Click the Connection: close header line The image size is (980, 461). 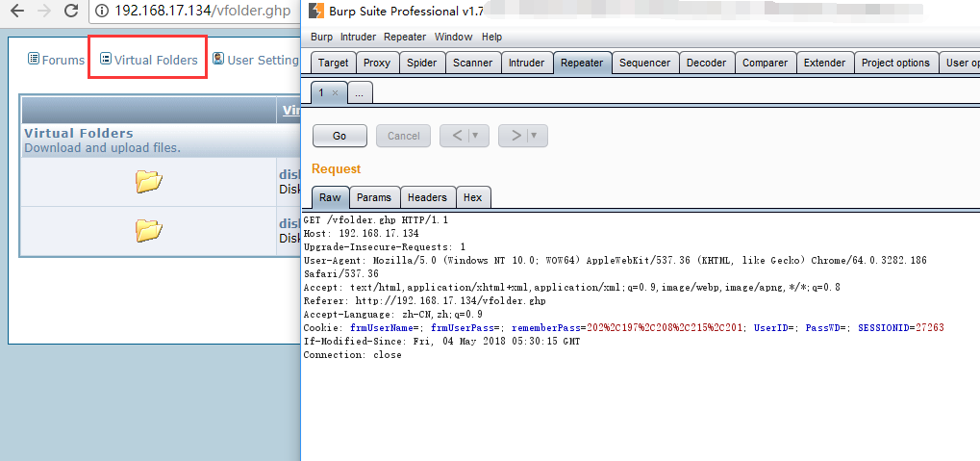click(x=353, y=355)
